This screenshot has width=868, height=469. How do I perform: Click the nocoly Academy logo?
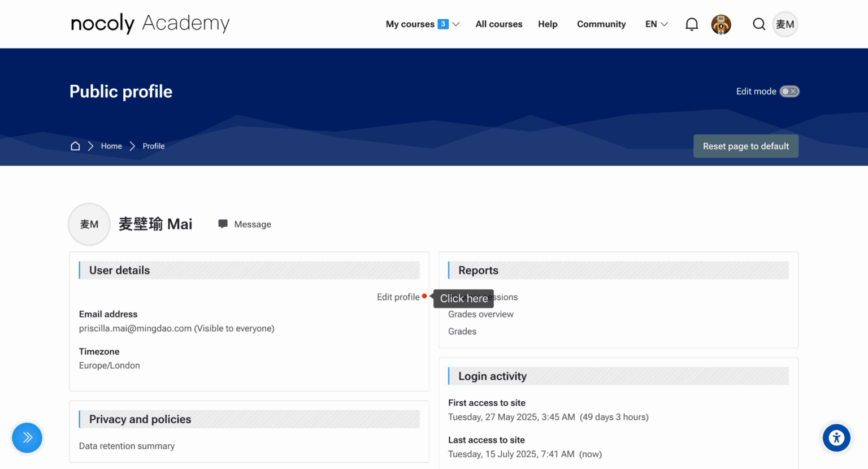[x=150, y=24]
